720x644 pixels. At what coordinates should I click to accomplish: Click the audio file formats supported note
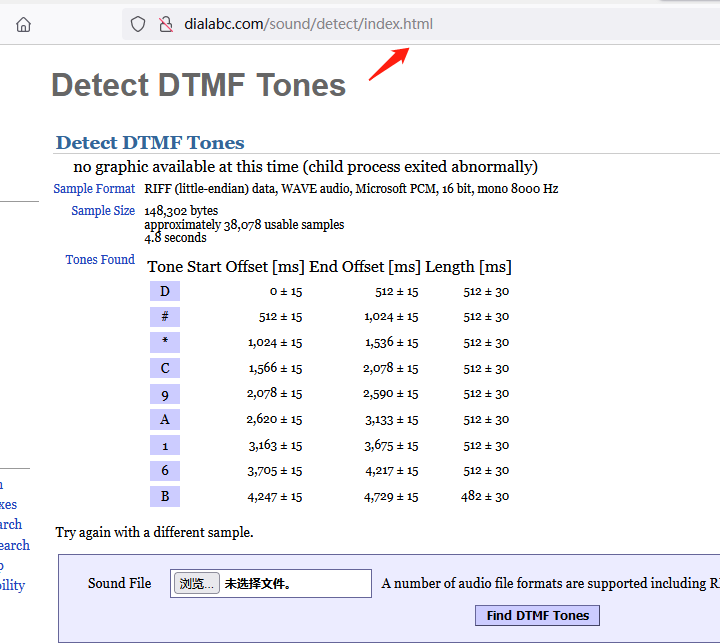point(551,583)
